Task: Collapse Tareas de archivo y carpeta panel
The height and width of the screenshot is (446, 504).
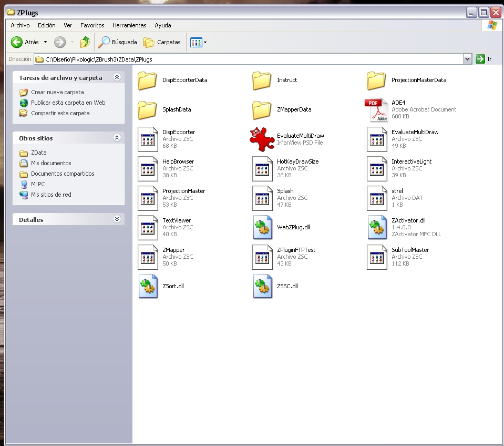Action: click(x=117, y=77)
